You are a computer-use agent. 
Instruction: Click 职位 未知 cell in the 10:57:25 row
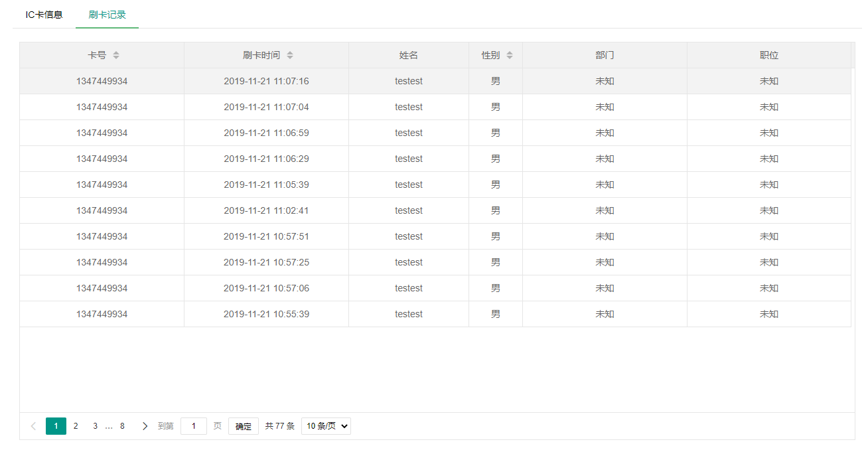pyautogui.click(x=769, y=262)
